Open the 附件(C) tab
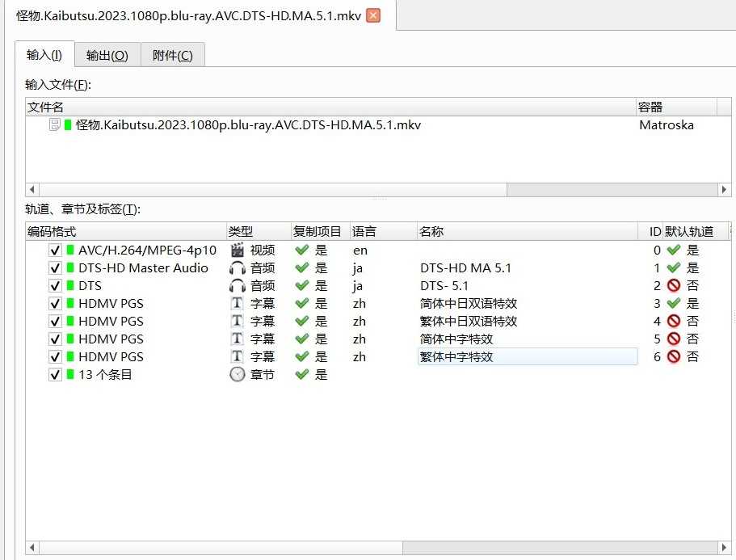Image resolution: width=736 pixels, height=560 pixels. pos(172,56)
